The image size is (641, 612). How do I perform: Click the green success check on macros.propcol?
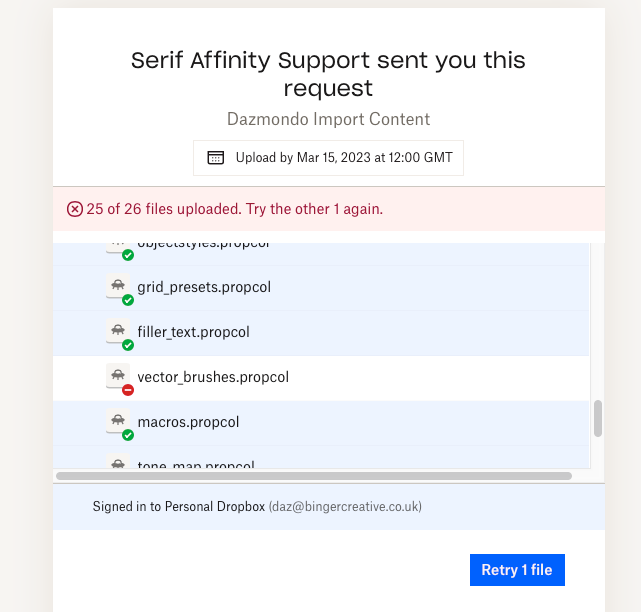[128, 435]
